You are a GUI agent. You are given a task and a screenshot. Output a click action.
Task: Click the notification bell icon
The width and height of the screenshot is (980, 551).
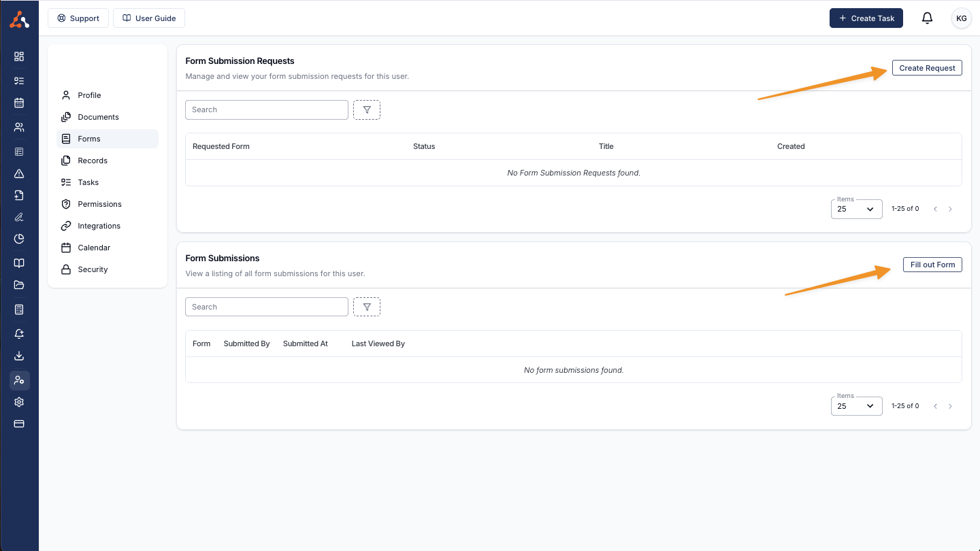point(927,18)
